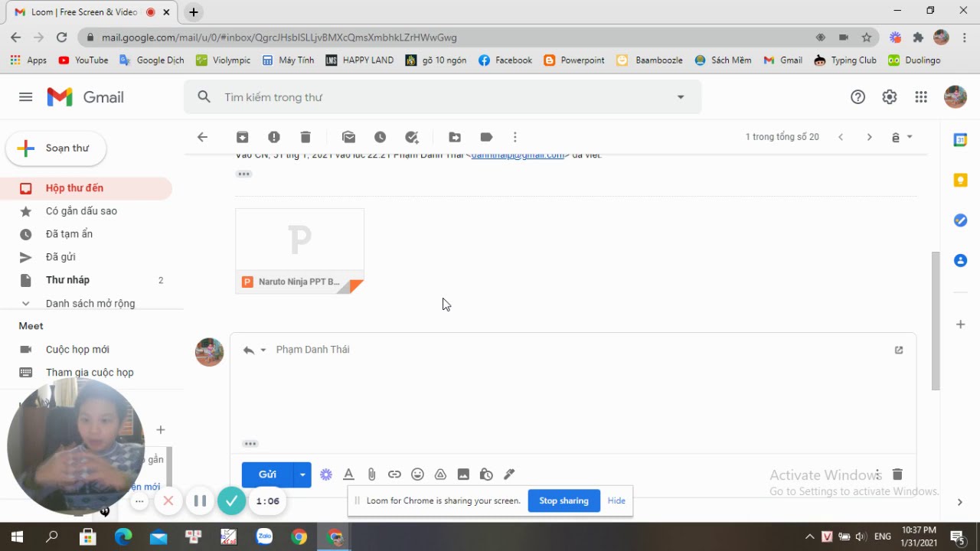Send reply with Gửi button
The height and width of the screenshot is (551, 980).
pos(267,474)
